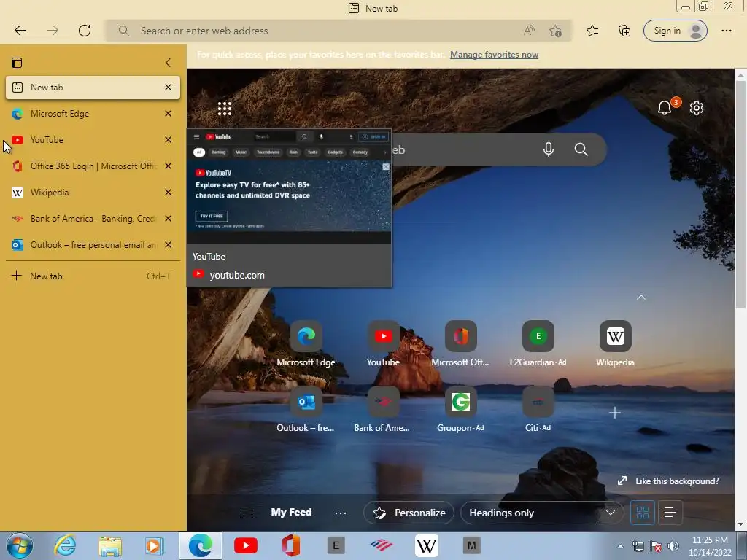Open Groupon ad quick link tile
Viewport: 747px width, 560px height.
(x=460, y=410)
